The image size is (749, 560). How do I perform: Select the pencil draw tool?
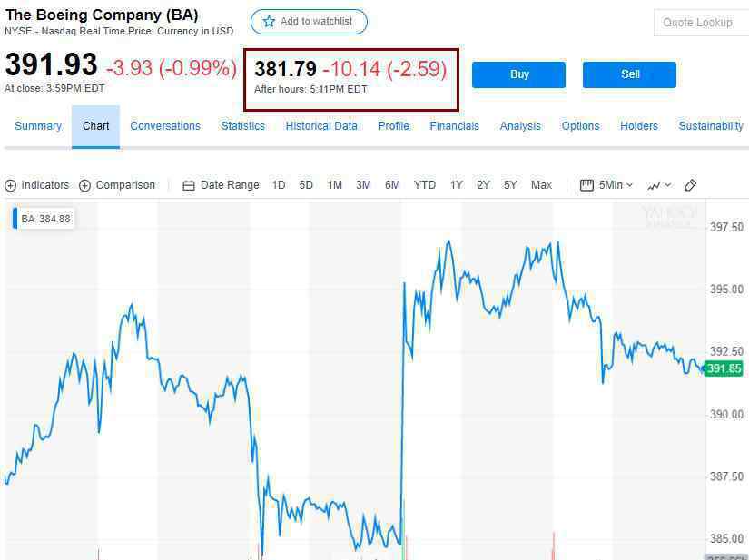coord(690,185)
